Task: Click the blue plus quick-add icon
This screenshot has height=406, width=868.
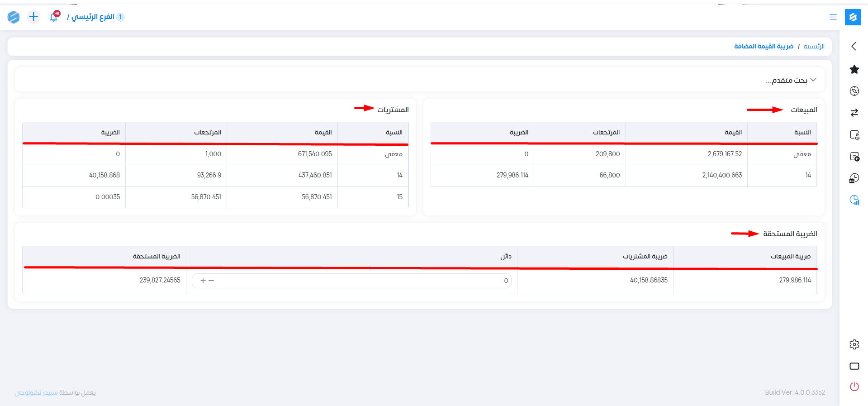Action: click(x=33, y=17)
